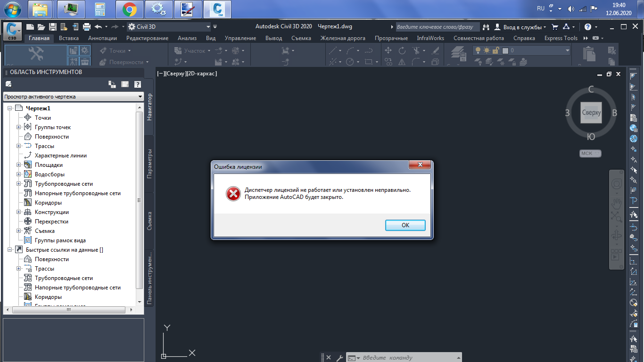Open the 'Точки' ribbon dropdown
The width and height of the screenshot is (644, 362).
coord(115,50)
